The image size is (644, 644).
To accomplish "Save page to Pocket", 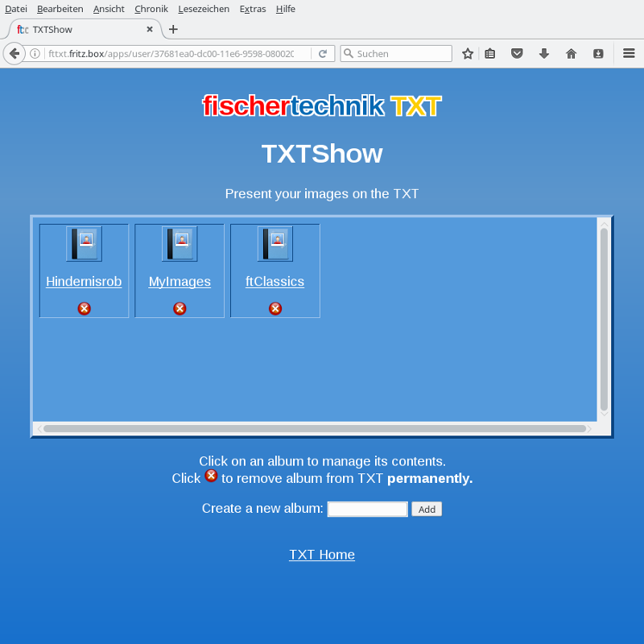I will pos(517,54).
